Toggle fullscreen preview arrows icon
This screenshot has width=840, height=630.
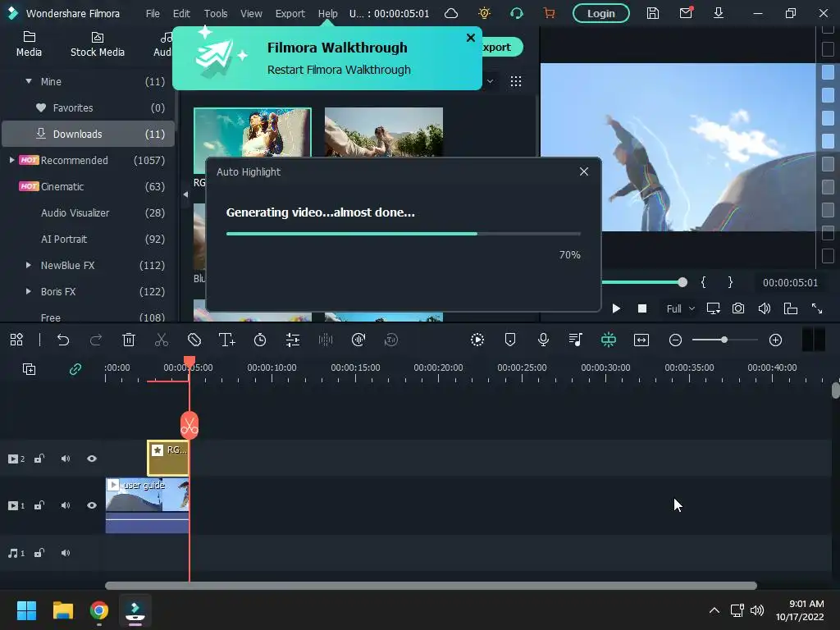(817, 308)
